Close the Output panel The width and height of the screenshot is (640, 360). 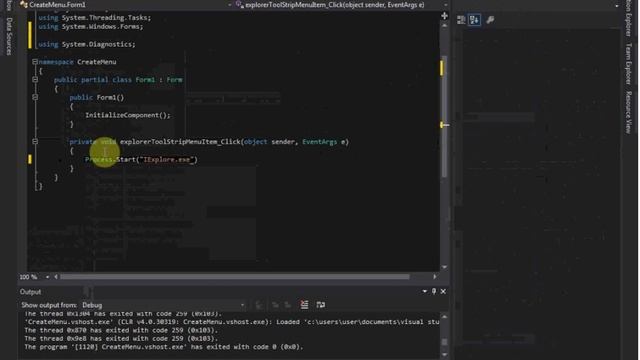pos(443,291)
